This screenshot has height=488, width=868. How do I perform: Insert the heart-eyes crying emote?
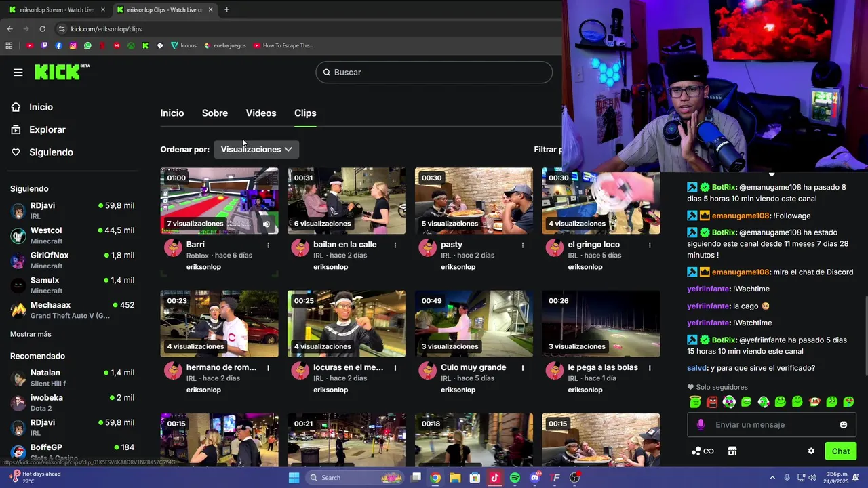(848, 402)
